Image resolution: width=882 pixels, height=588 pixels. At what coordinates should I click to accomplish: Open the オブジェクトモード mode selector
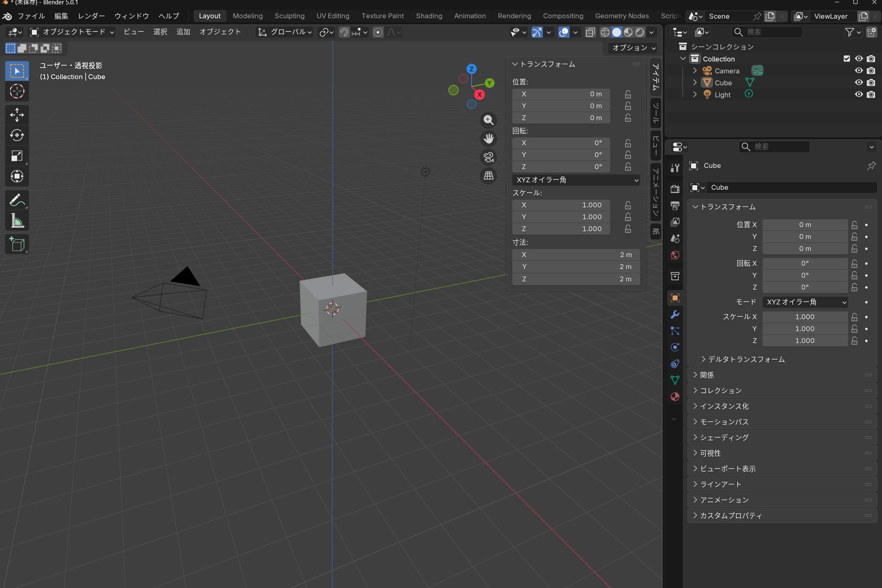coord(73,32)
